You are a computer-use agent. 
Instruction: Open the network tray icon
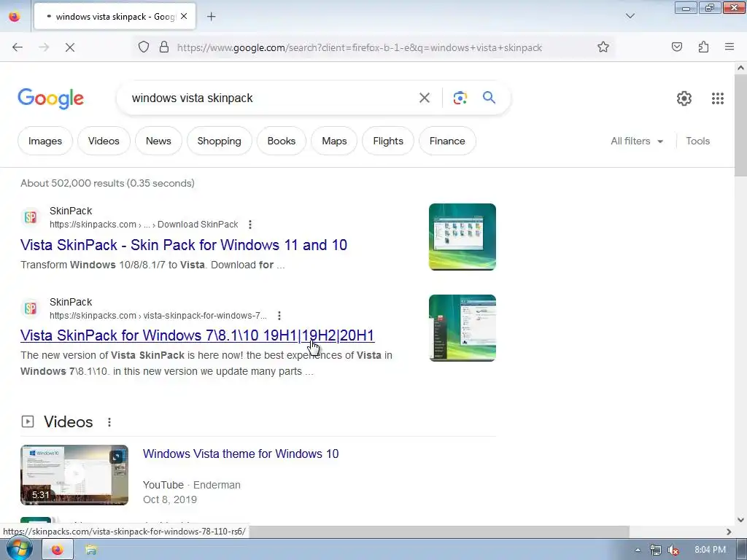coord(656,550)
